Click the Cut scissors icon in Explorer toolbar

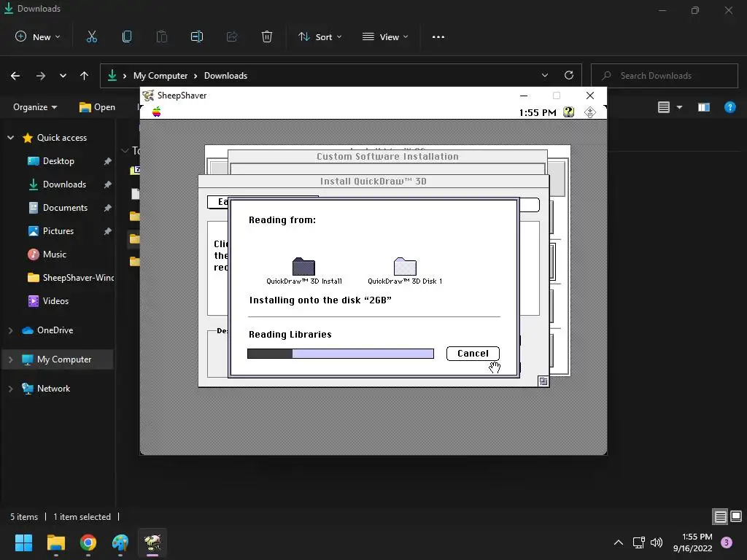(x=91, y=36)
